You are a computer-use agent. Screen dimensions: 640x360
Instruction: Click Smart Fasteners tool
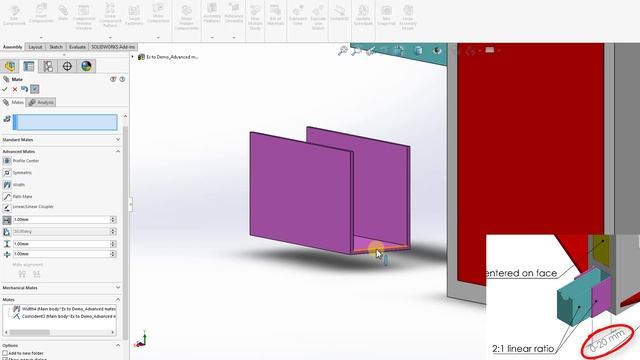click(134, 16)
